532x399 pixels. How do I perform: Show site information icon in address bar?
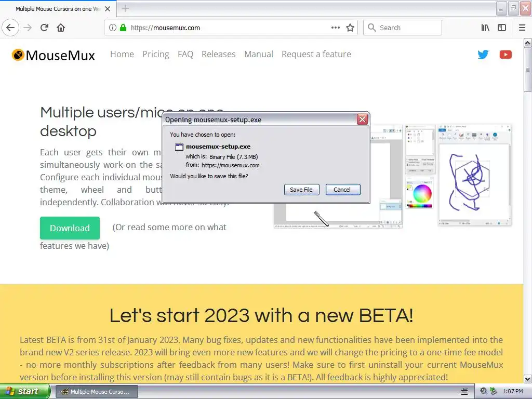pos(113,28)
